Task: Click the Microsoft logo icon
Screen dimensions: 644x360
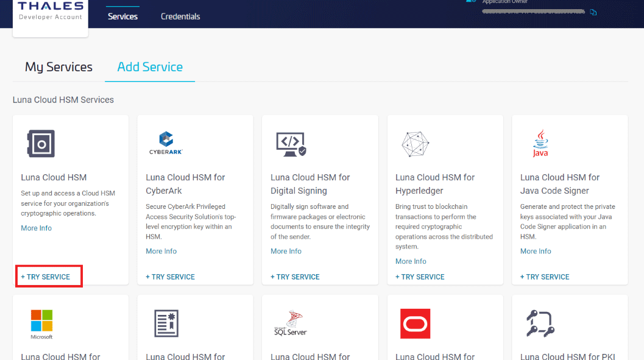Action: click(41, 324)
